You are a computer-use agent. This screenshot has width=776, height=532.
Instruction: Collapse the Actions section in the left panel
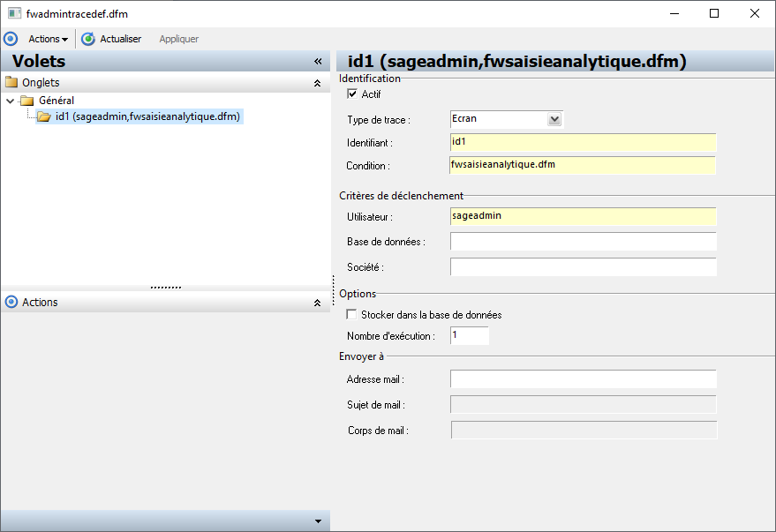(317, 303)
